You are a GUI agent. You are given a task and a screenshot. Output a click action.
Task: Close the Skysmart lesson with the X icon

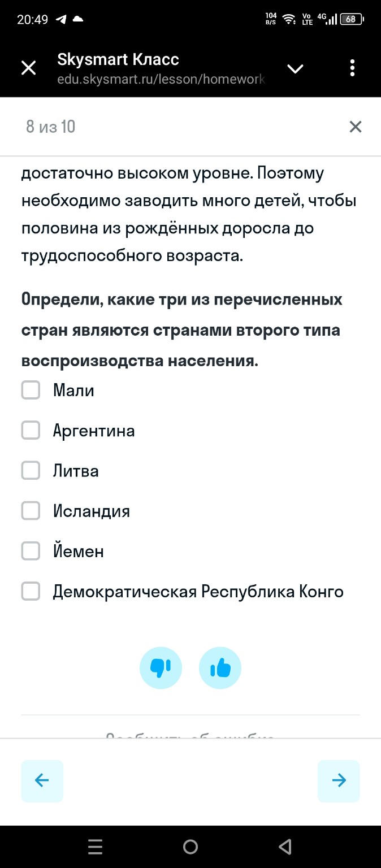click(x=28, y=67)
